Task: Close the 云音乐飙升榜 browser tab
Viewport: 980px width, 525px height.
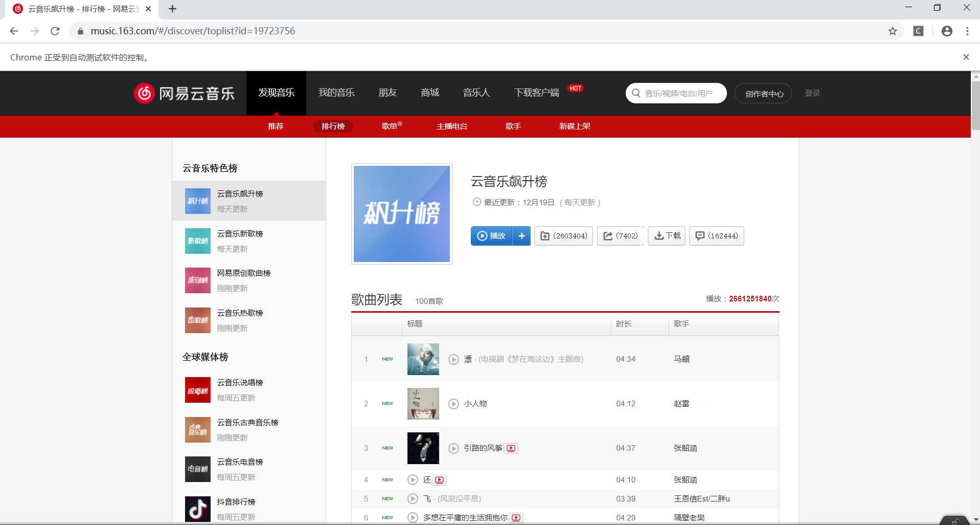Action: coord(148,9)
